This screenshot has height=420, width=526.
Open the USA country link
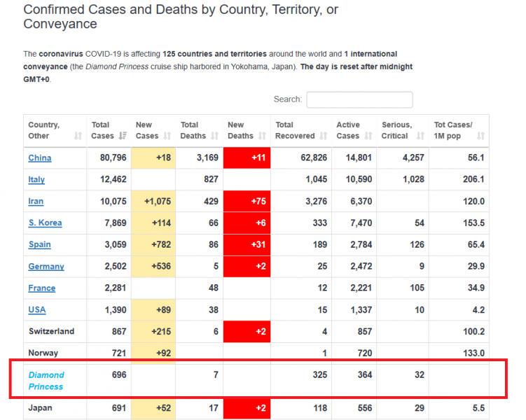pos(37,310)
